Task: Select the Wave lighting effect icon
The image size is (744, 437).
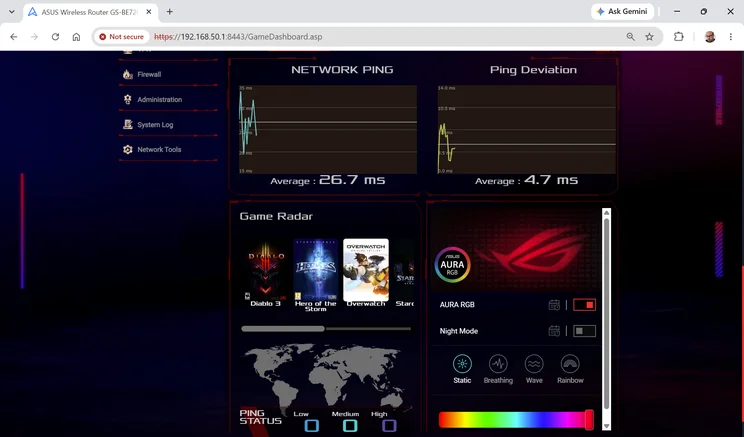Action: pos(534,364)
